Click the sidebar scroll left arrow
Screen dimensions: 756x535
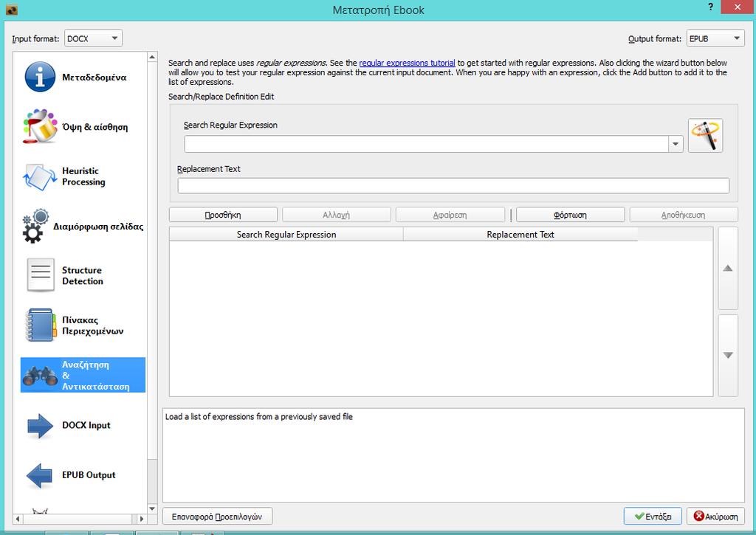point(18,519)
